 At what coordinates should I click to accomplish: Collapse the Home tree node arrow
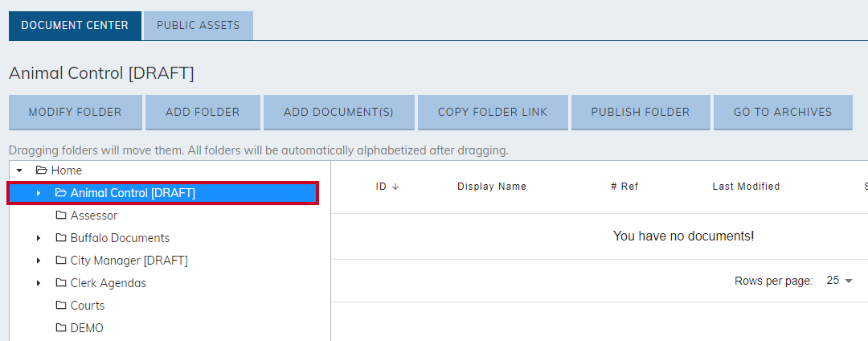pyautogui.click(x=19, y=170)
